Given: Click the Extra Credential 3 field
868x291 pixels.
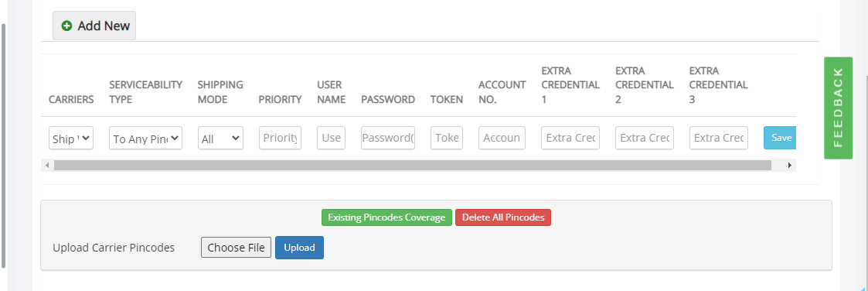Looking at the screenshot, I should tap(719, 138).
